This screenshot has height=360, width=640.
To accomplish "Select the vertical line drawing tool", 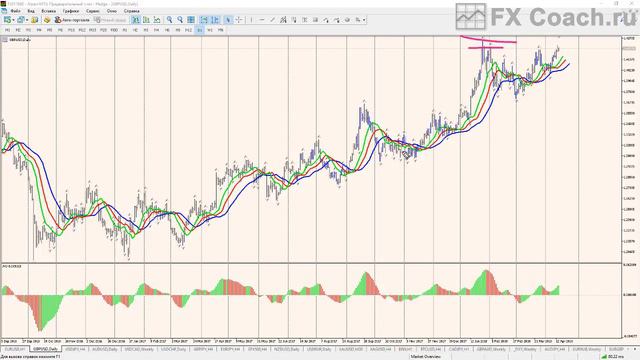I will point(251,20).
